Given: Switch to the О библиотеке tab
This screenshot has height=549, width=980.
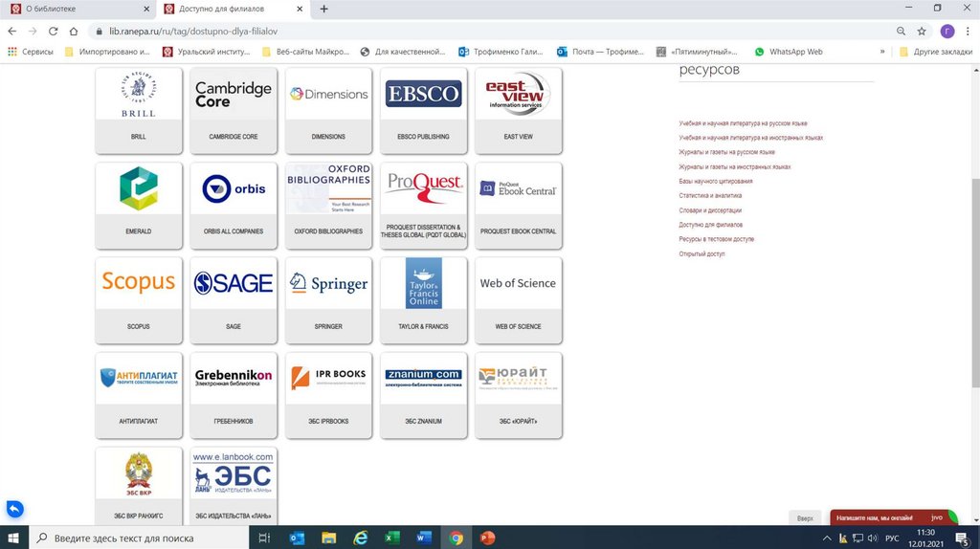Looking at the screenshot, I should (x=78, y=9).
